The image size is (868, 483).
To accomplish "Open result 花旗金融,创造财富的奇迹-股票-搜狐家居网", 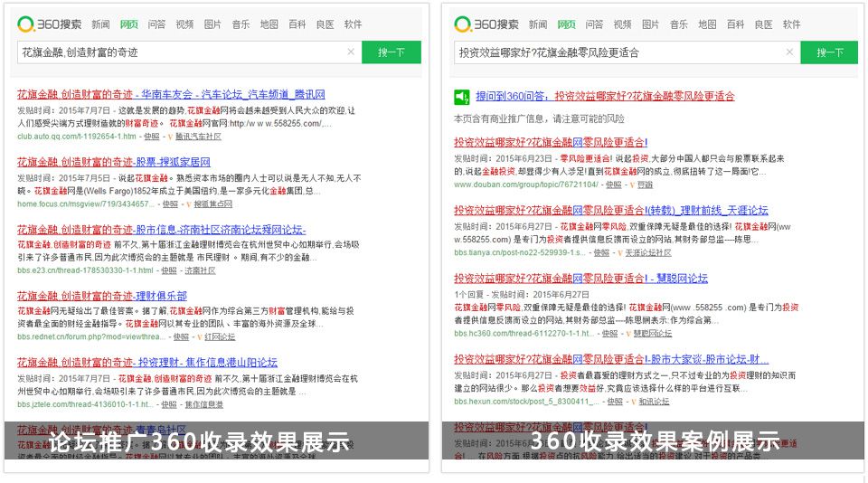I will coord(114,162).
